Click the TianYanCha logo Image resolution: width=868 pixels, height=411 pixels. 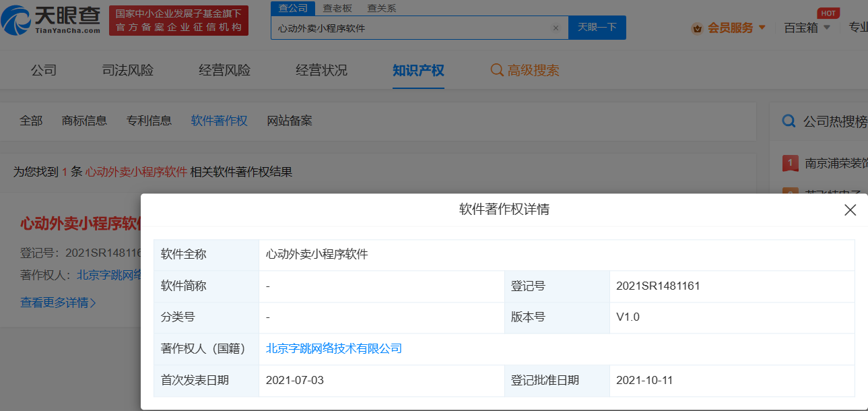click(51, 20)
